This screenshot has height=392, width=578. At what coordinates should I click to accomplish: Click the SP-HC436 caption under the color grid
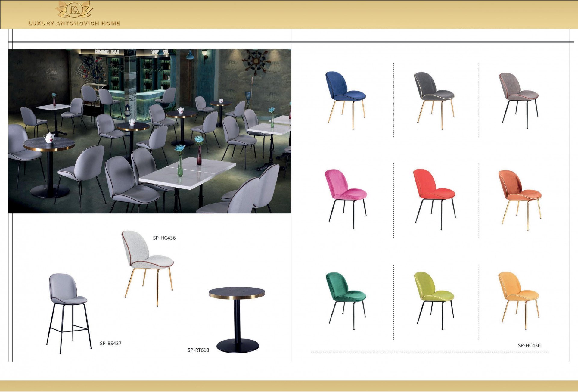click(529, 345)
